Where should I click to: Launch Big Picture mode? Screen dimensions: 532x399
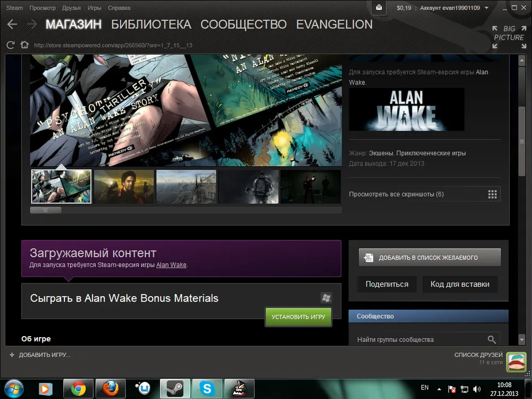click(509, 37)
